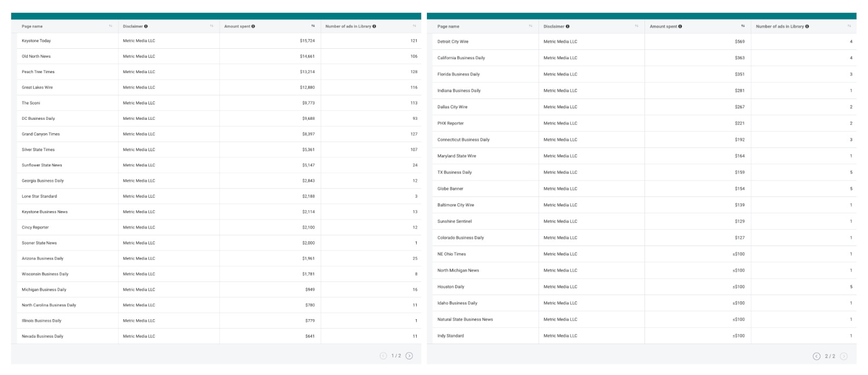This screenshot has width=868, height=375.
Task: Sort Disclaimer column in the 2/2 table
Action: tap(636, 26)
